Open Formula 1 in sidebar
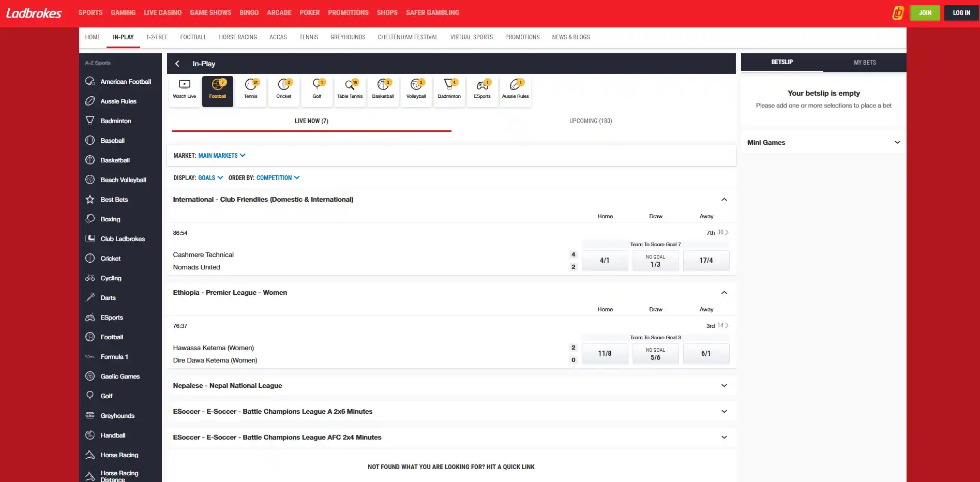The height and width of the screenshot is (482, 980). [x=120, y=357]
